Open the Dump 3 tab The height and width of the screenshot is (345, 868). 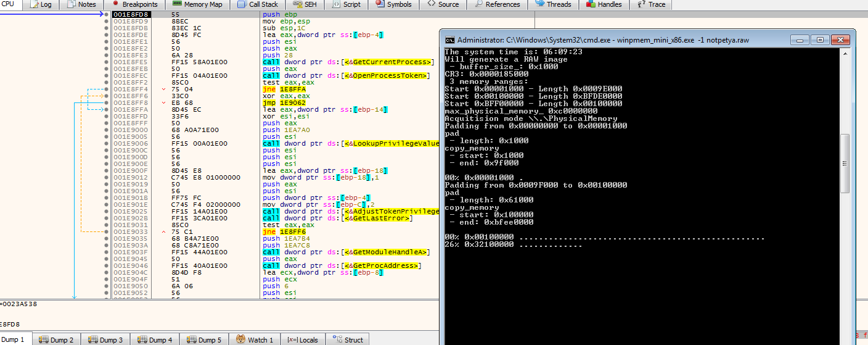(x=105, y=339)
